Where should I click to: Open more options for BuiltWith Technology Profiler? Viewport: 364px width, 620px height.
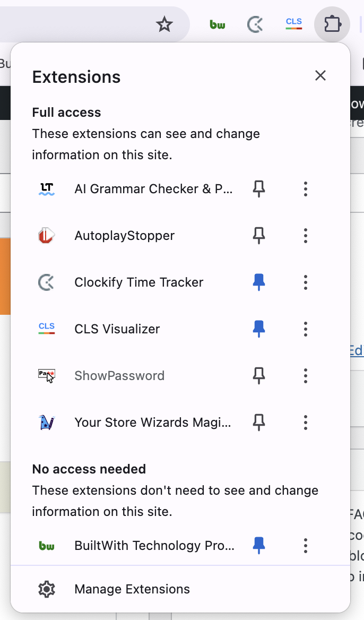click(x=305, y=546)
